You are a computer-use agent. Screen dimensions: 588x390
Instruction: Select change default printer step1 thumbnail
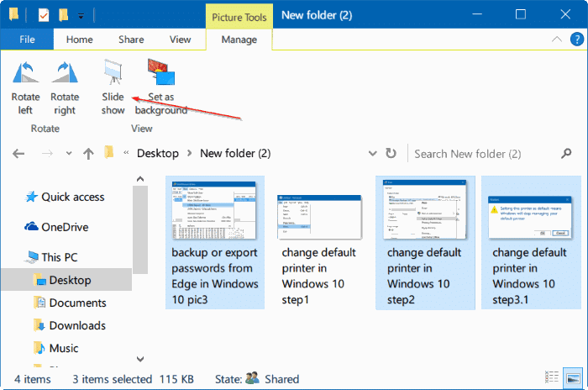pyautogui.click(x=320, y=218)
